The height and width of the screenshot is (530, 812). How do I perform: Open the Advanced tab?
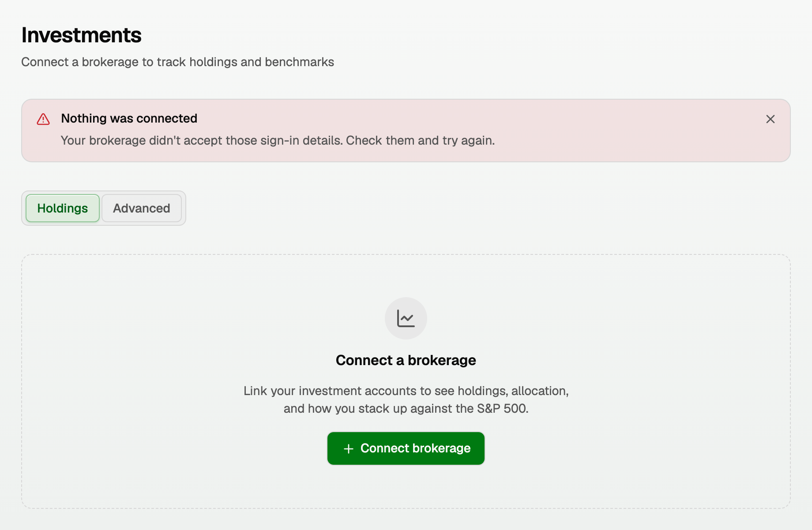coord(142,208)
